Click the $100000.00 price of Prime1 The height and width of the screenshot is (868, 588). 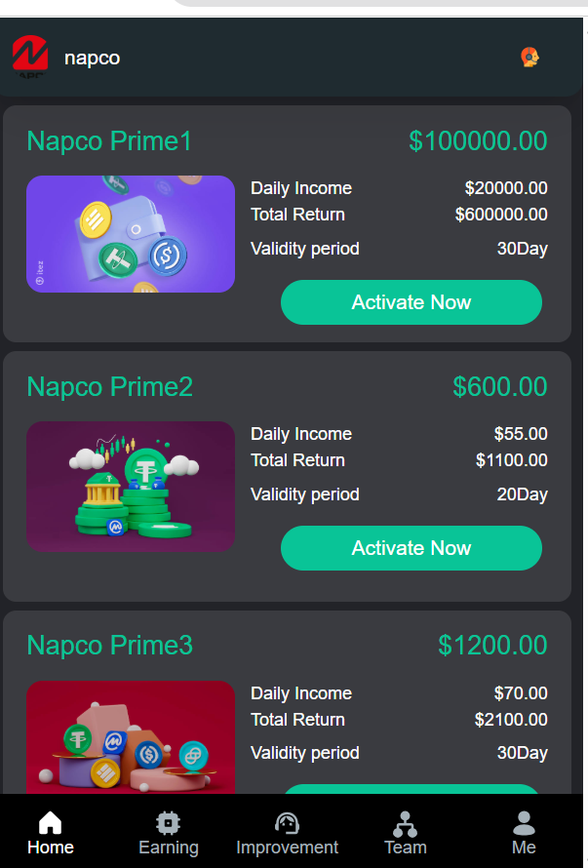point(478,141)
